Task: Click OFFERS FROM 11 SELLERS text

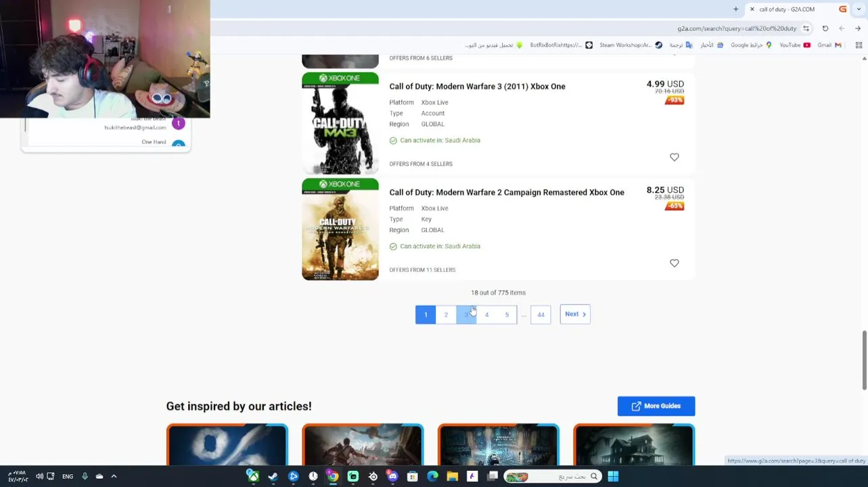Action: 422,270
